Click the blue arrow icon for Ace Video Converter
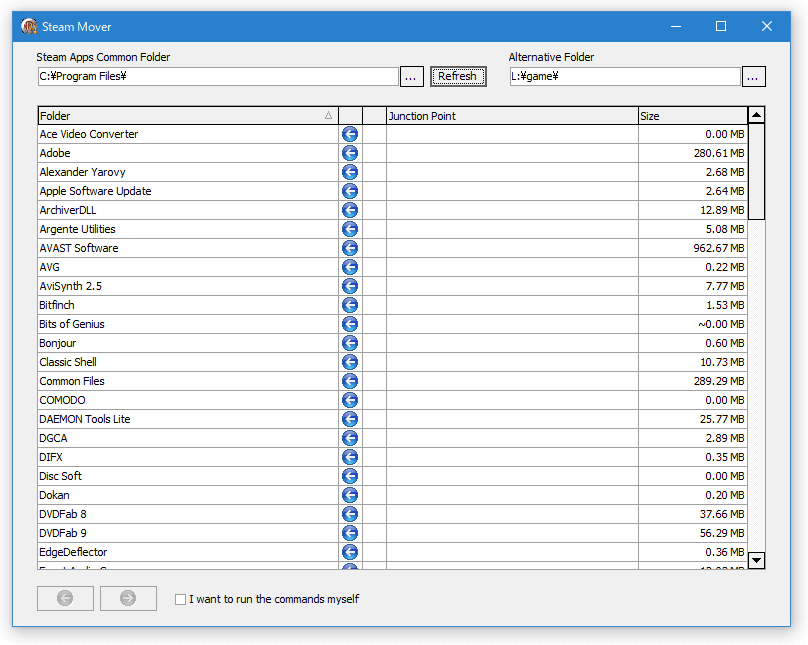808x645 pixels. tap(350, 134)
